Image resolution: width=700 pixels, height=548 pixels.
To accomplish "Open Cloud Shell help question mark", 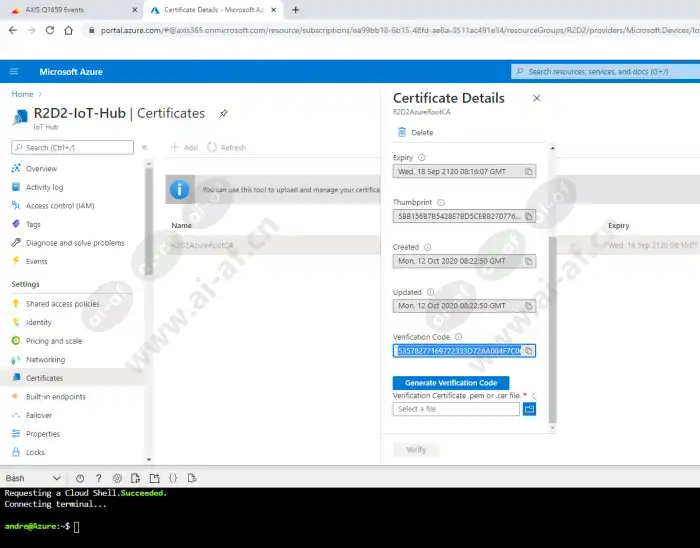I will click(x=99, y=478).
